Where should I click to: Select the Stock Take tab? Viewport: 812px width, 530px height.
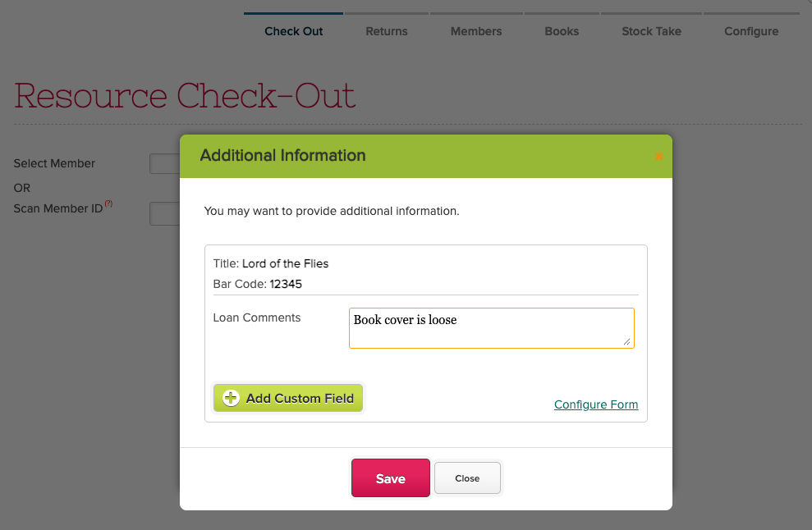point(651,31)
